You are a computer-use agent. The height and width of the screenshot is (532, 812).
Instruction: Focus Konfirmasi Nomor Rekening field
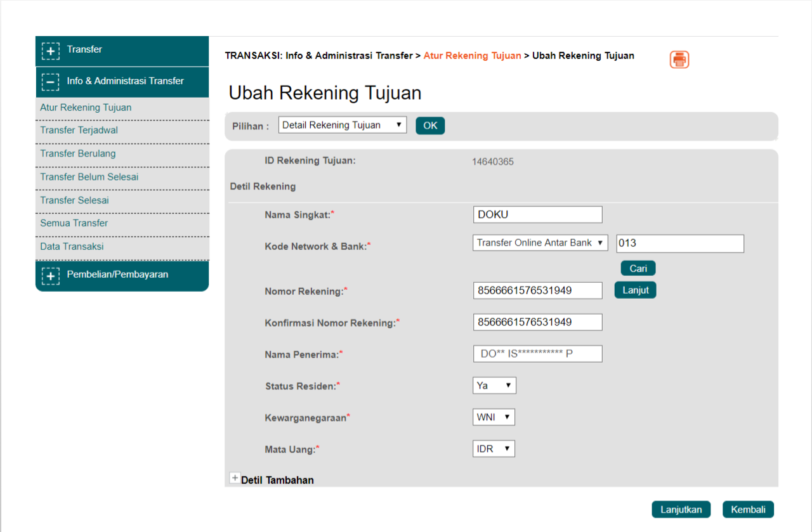[x=537, y=322]
